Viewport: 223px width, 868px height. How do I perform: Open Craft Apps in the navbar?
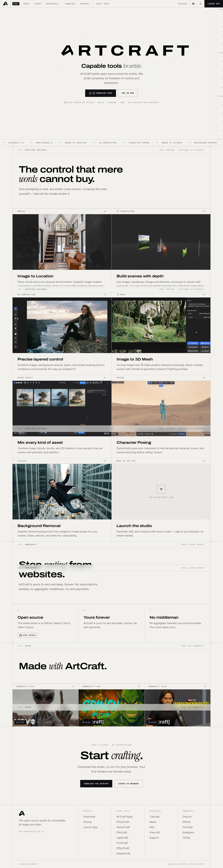103,4
